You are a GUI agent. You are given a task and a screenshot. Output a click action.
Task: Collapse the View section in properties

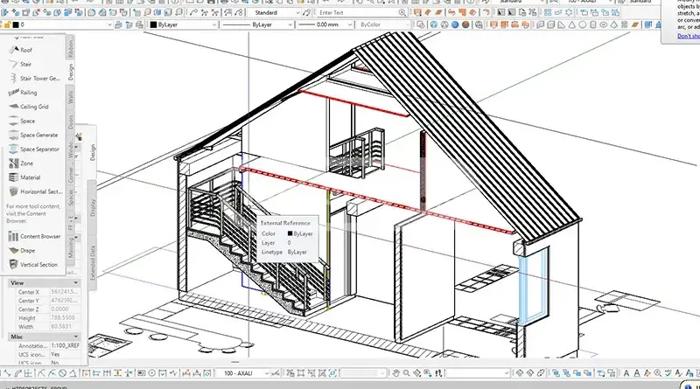[75, 283]
